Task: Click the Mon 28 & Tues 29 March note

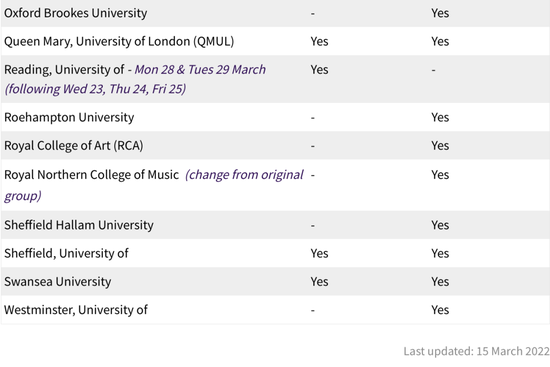Action: [x=200, y=69]
